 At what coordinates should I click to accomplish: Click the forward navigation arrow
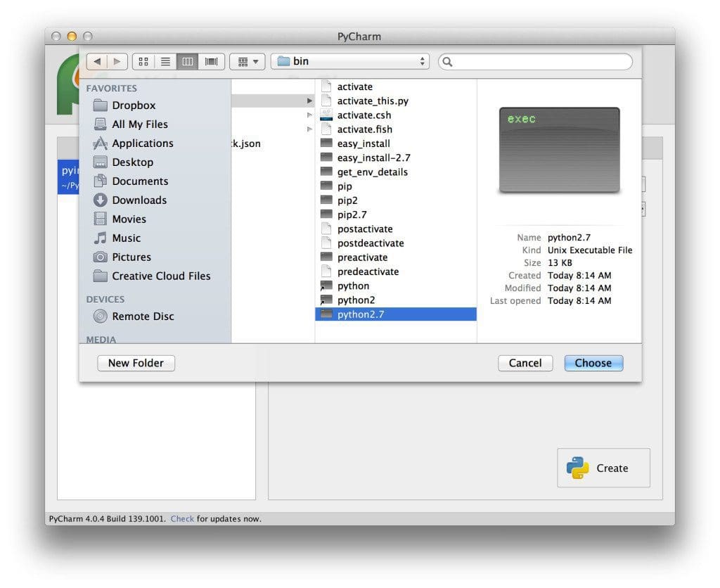click(x=115, y=61)
